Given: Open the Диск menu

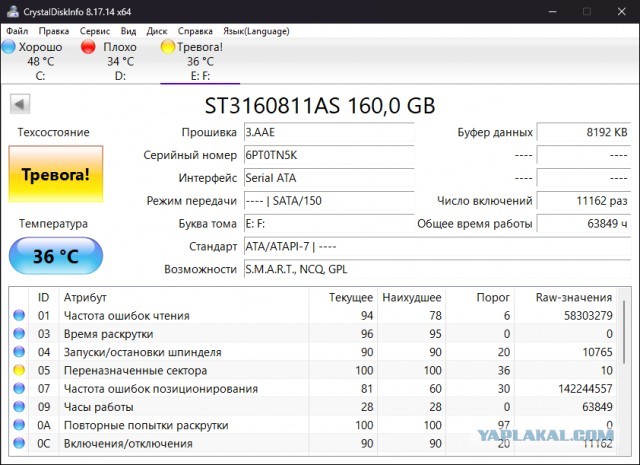Looking at the screenshot, I should click(157, 31).
